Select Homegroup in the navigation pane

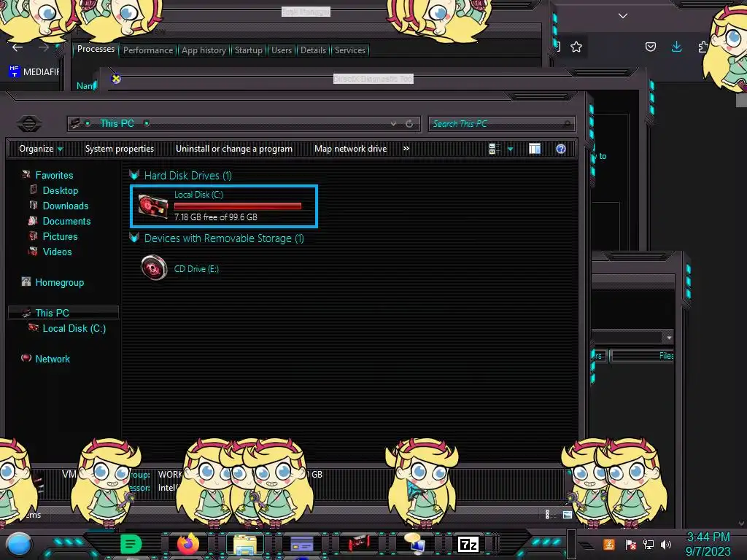60,282
